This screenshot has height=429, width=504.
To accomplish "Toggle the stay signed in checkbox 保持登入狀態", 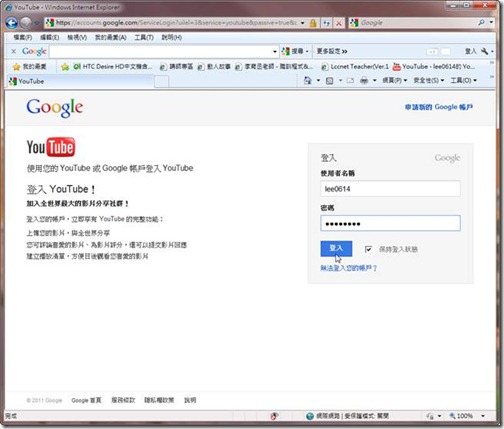I will (368, 249).
